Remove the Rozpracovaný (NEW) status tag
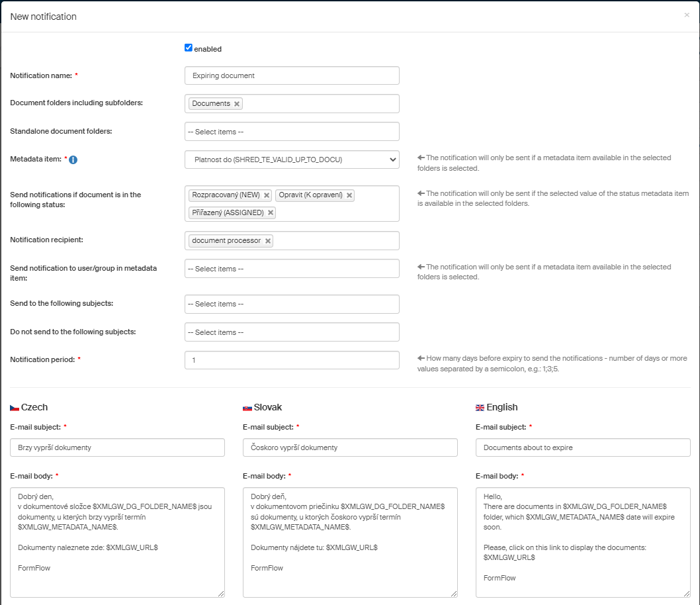Viewport: 700px width, 605px height. [x=267, y=195]
